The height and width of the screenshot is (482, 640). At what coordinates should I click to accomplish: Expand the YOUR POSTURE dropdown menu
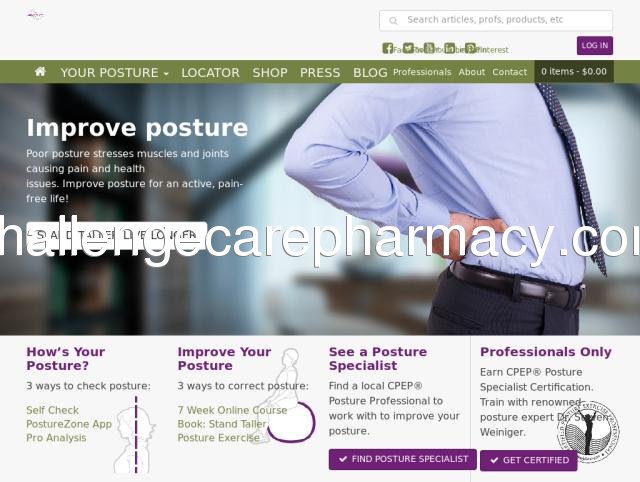(x=114, y=73)
